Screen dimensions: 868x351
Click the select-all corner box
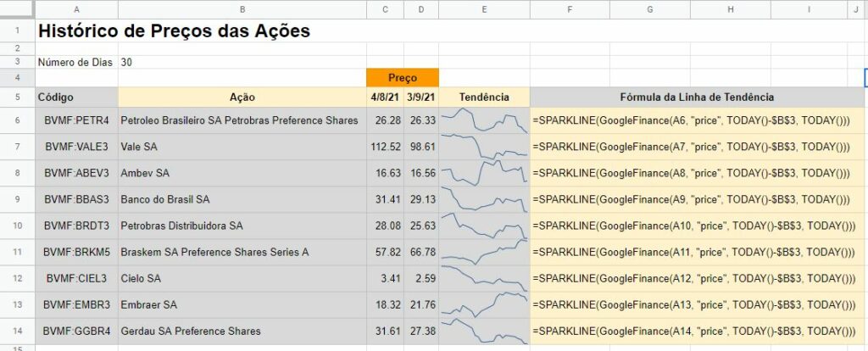[17, 9]
